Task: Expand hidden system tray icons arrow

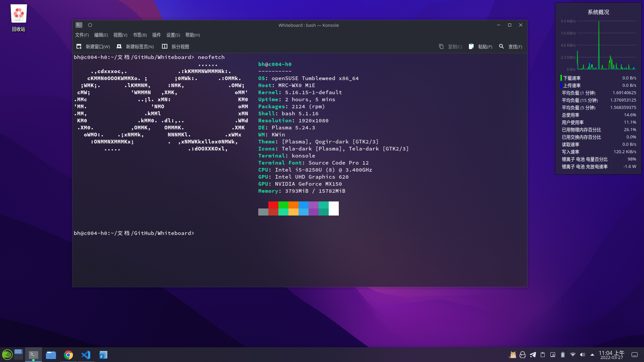Action: tap(592, 355)
